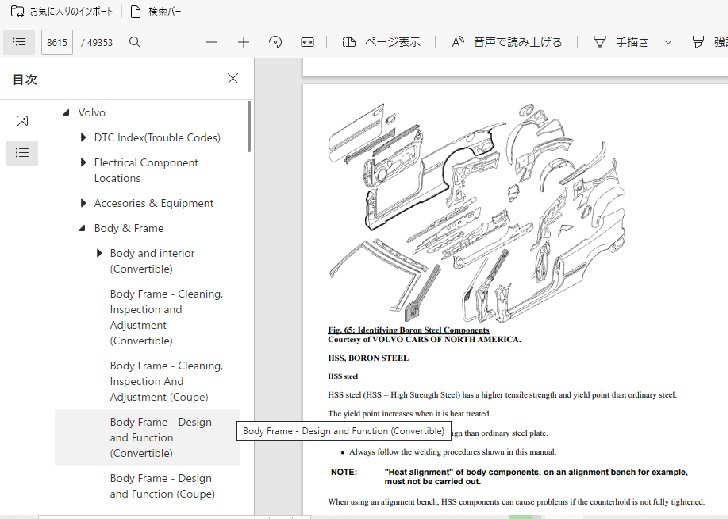Select the 手描き draw tool

coord(621,42)
